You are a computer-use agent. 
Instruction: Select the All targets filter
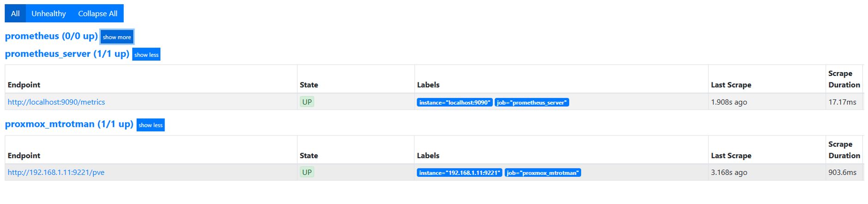[15, 13]
